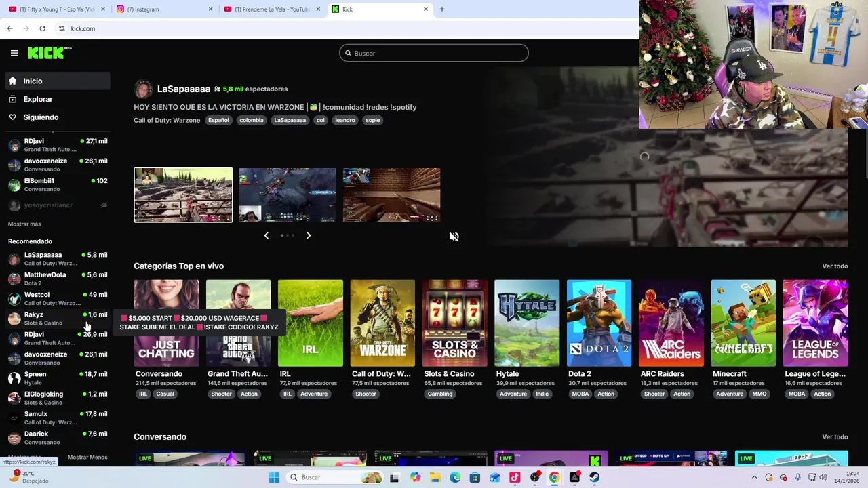Screen dimensions: 868x488
Task: Open Samulx recommended channel
Action: pos(58,418)
